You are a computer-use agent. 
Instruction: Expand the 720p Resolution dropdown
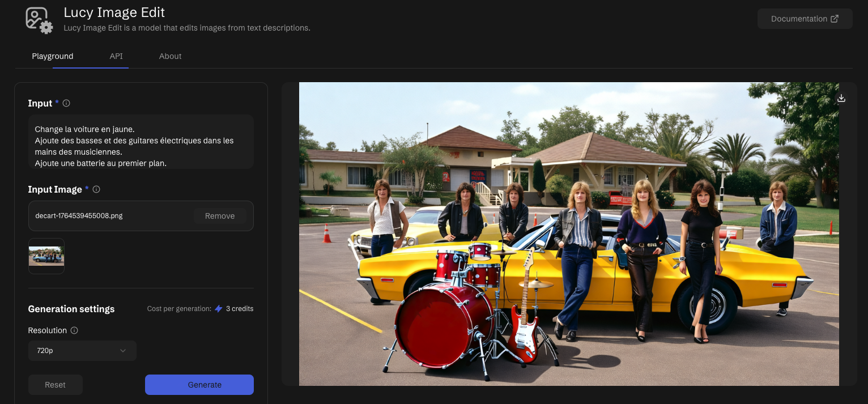click(82, 351)
